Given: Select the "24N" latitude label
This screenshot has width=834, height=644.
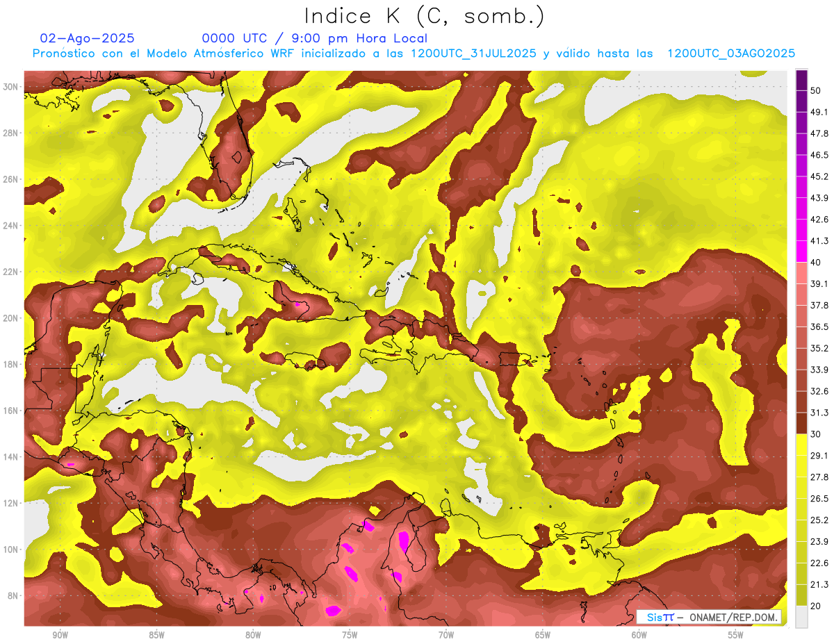Looking at the screenshot, I should coord(12,226).
